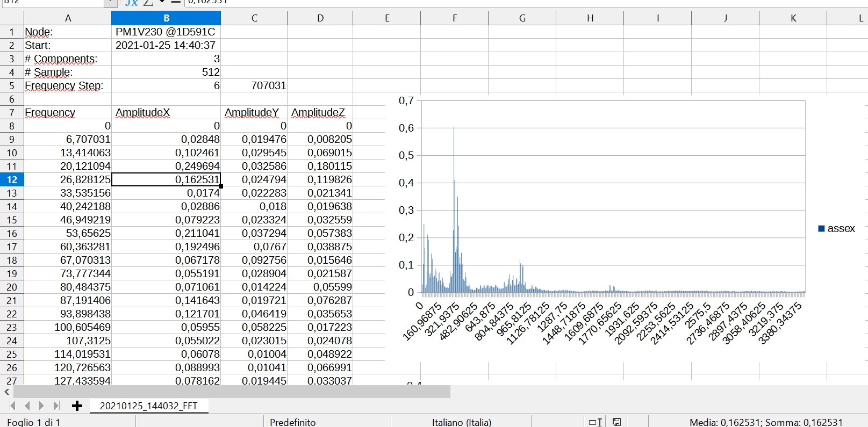Click cell containing 'PM1V230 @1D591C'
868x427 pixels.
pos(166,32)
